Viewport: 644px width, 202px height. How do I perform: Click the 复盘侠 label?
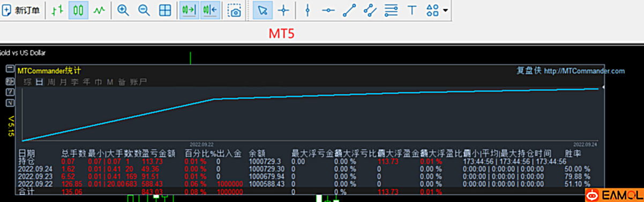[529, 71]
